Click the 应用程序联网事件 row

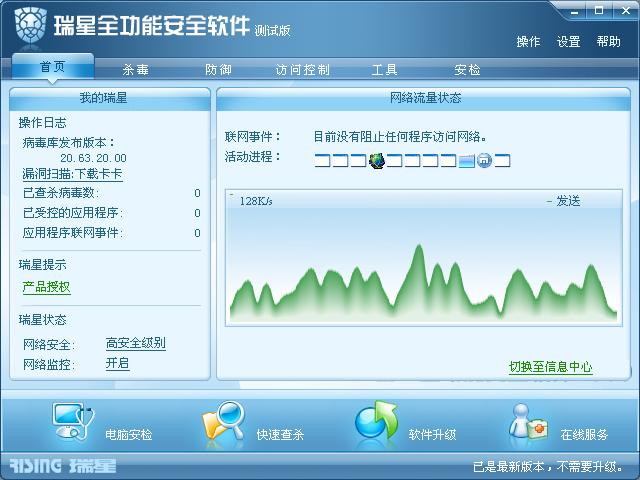(111, 233)
